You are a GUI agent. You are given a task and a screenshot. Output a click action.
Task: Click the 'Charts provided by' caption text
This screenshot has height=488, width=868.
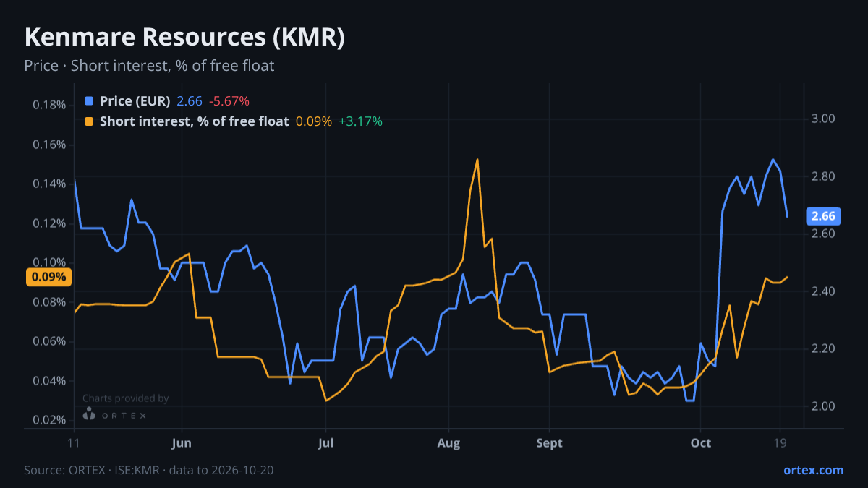125,398
